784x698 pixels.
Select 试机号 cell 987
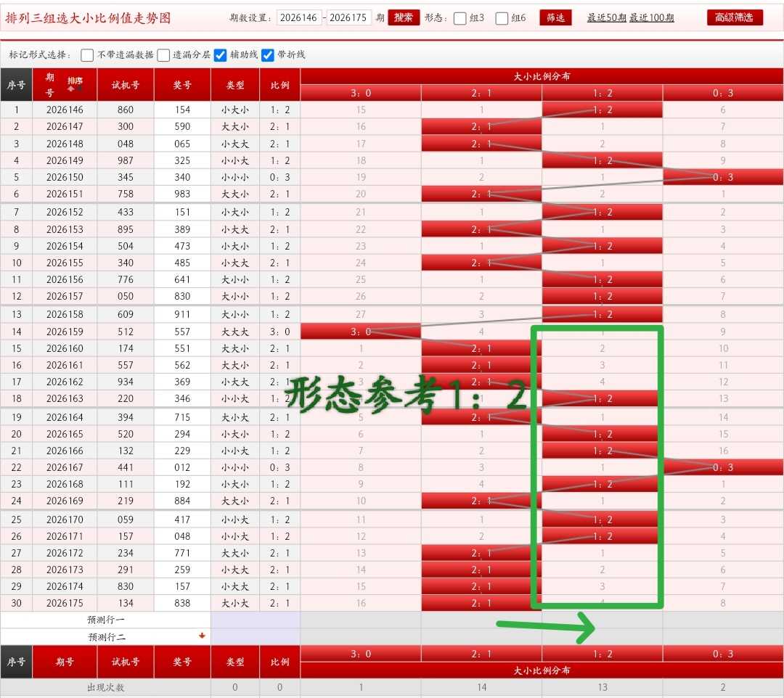(x=126, y=160)
